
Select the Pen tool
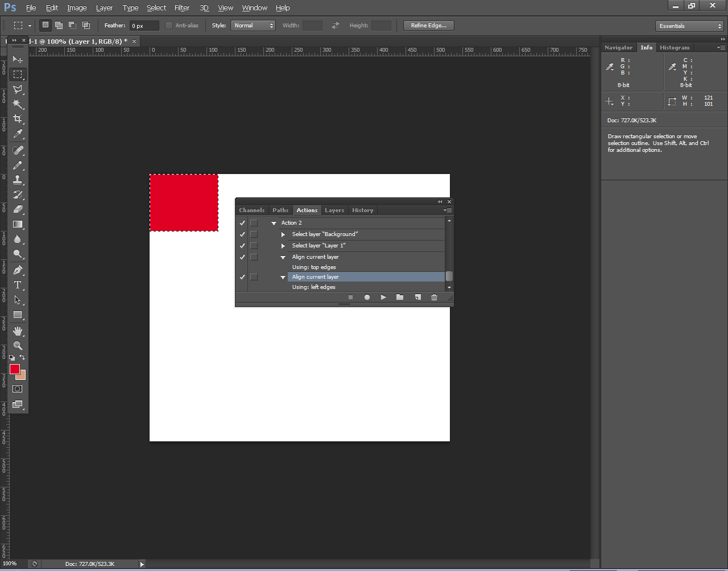coord(18,270)
